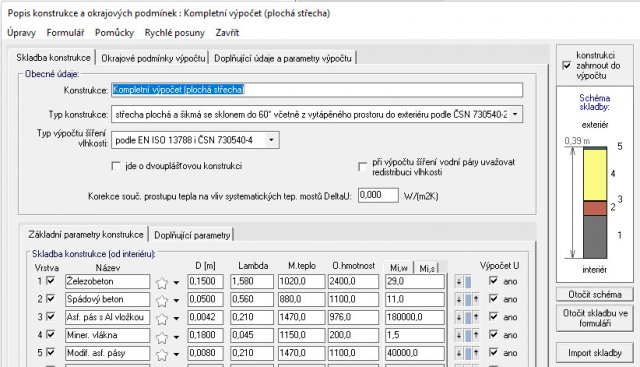Viewport: 640px width, 367px height.
Task: Enable 'jde o dvouplášťovou konstrukci' checkbox
Action: (x=116, y=166)
